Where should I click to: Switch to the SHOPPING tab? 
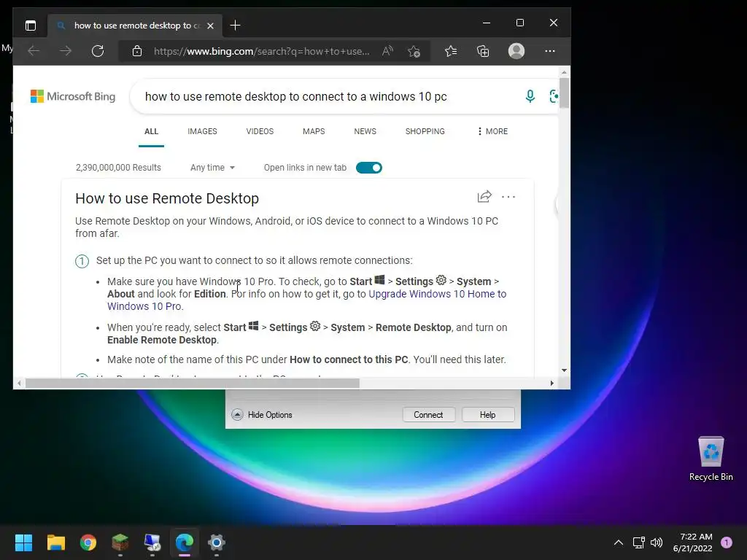click(425, 131)
